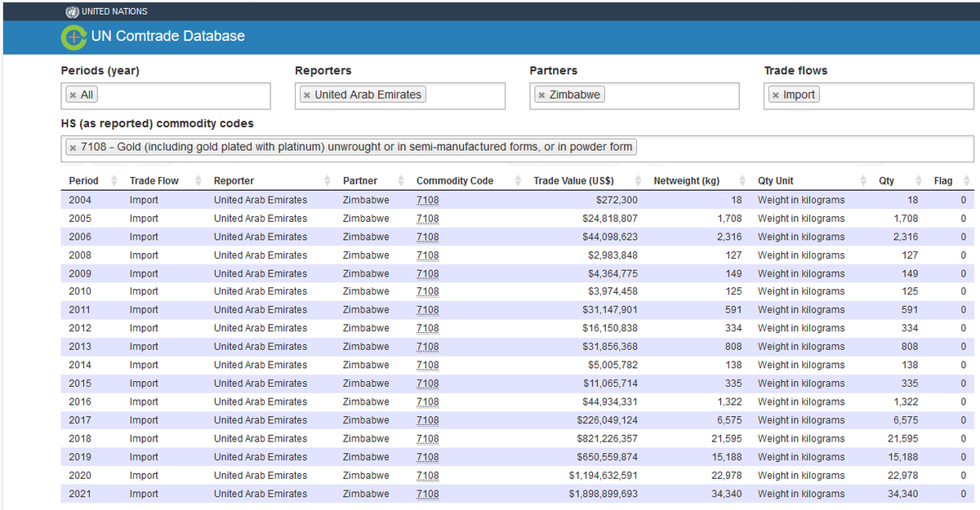Click the 2019 period cell
Viewport: 980px width, 510px height.
[80, 457]
